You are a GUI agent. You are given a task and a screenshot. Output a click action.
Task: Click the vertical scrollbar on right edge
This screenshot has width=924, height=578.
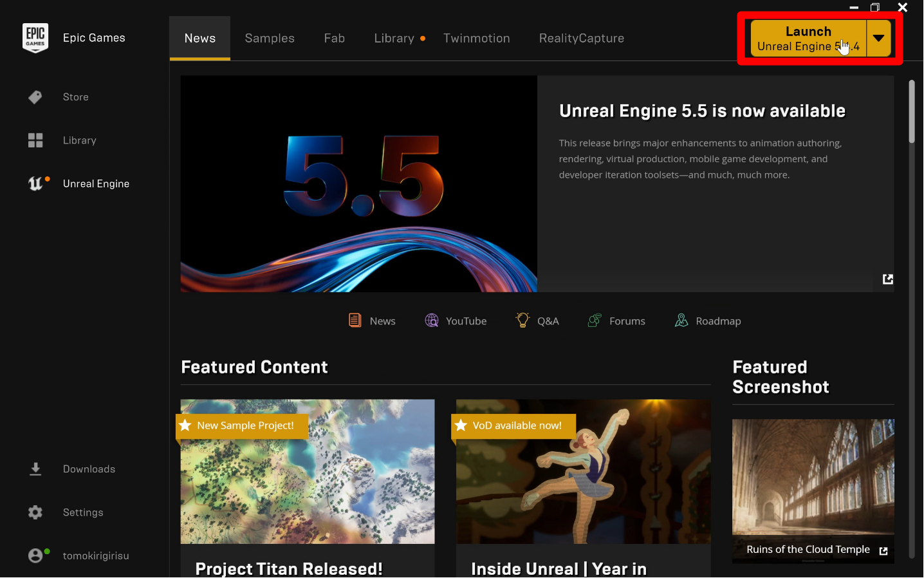click(912, 111)
